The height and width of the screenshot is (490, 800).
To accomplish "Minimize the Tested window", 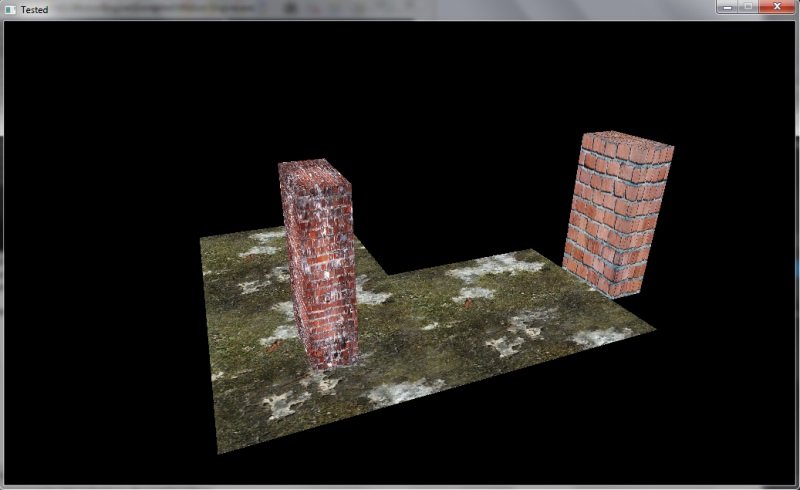I will point(727,7).
